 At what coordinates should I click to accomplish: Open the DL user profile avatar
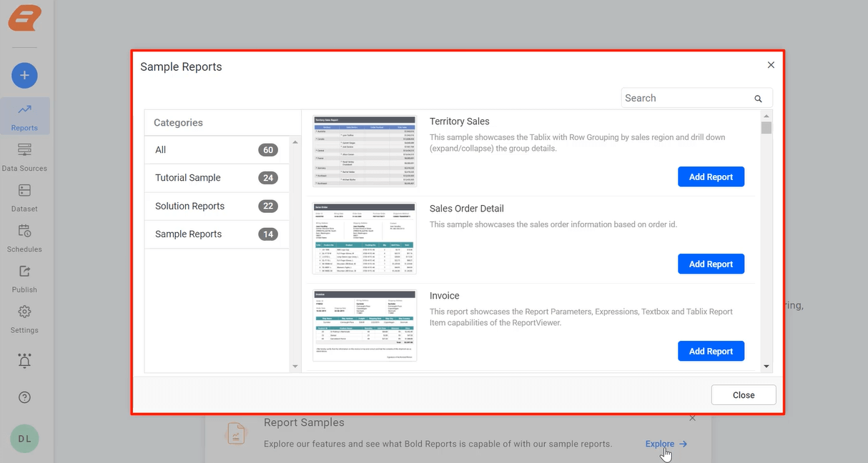tap(24, 438)
